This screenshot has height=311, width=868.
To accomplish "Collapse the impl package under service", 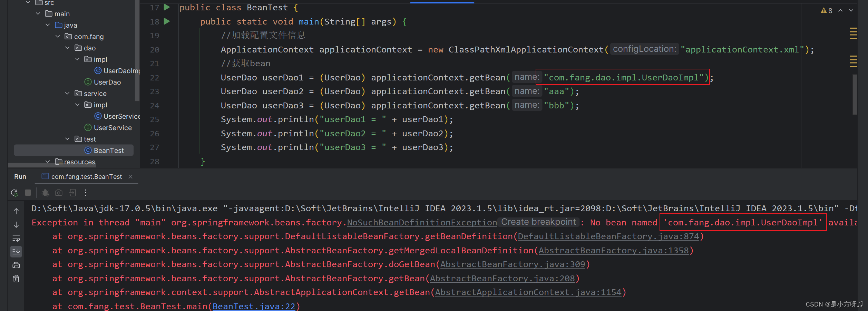I will pos(77,105).
